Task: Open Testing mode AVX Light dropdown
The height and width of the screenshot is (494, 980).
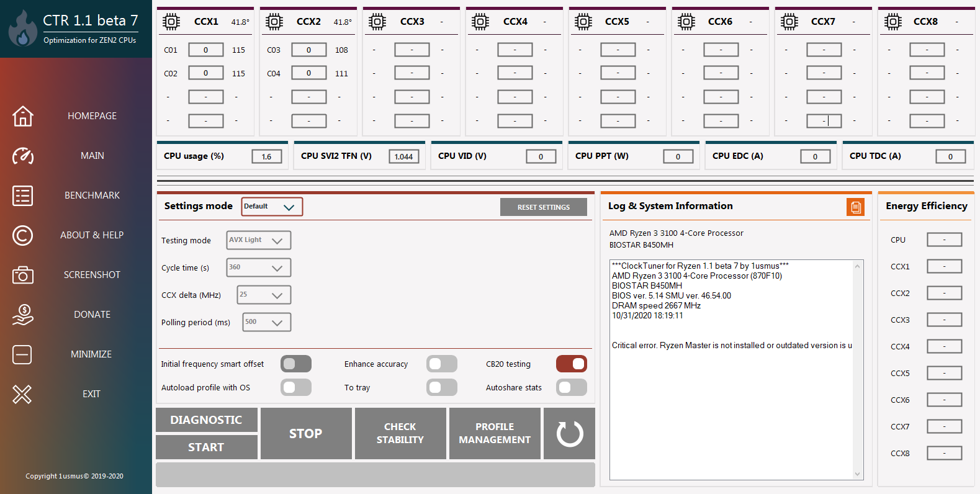Action: click(x=258, y=240)
